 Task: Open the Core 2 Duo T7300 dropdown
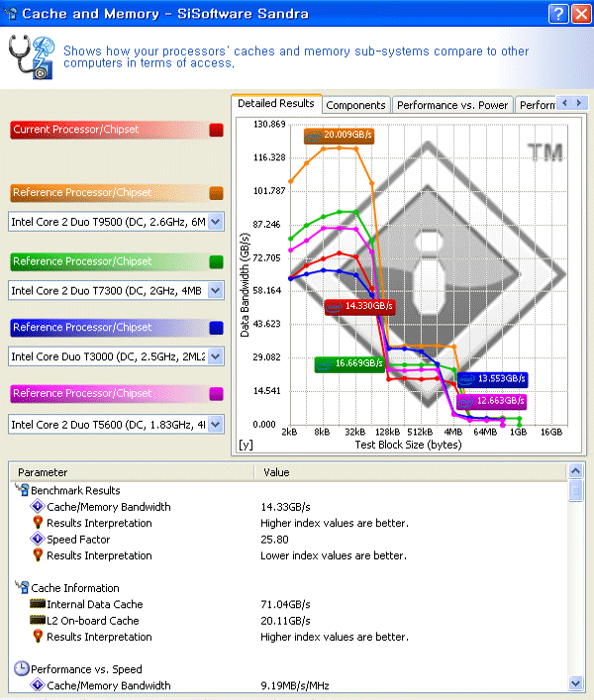(216, 291)
